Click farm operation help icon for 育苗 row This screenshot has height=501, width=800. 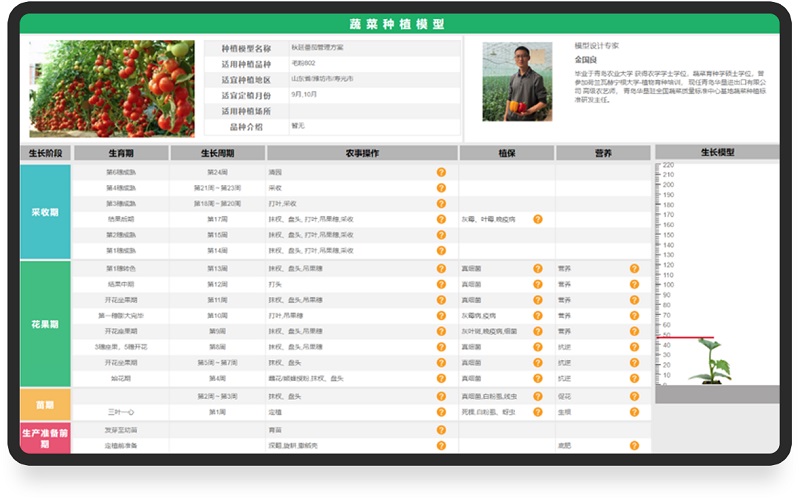tap(441, 429)
